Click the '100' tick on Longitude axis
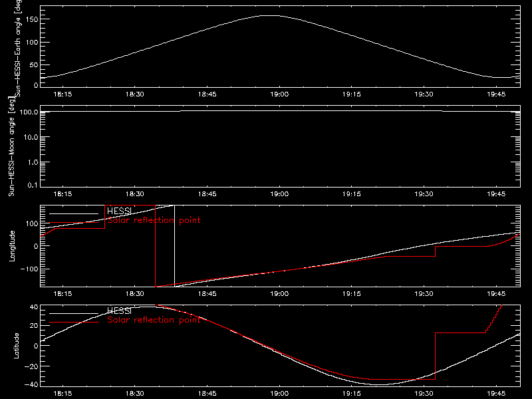532x399 pixels. 32,223
